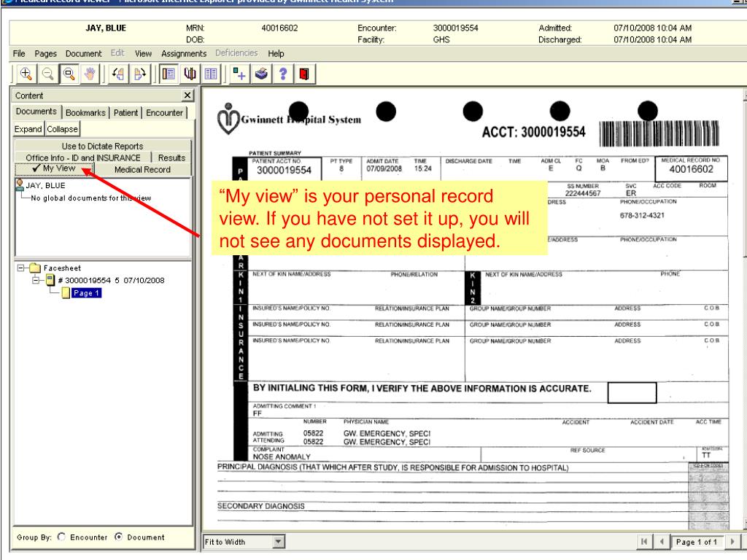Image resolution: width=747 pixels, height=560 pixels.
Task: Switch to the Documents tab
Action: coord(36,112)
